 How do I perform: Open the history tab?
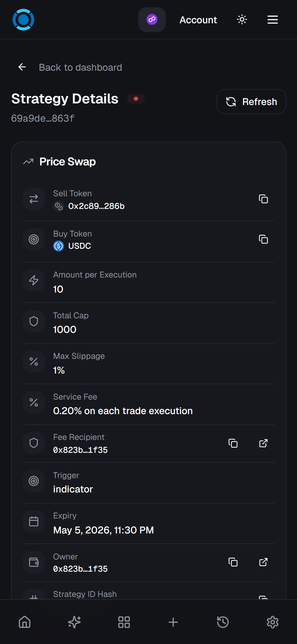[x=223, y=622]
